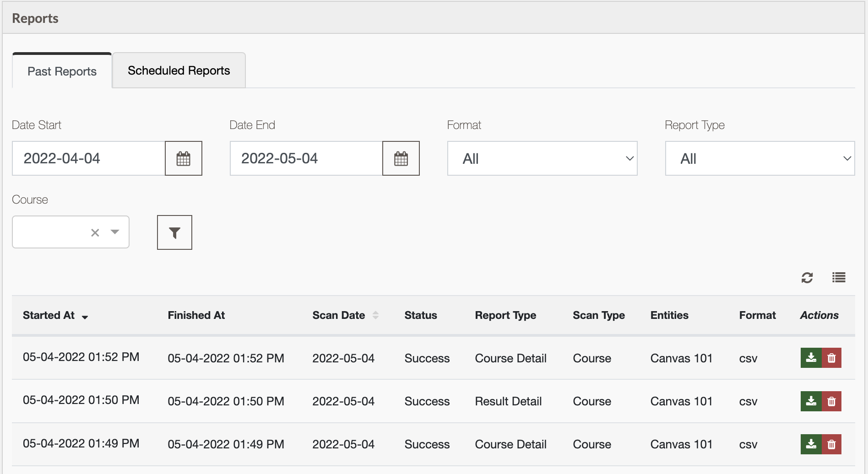The height and width of the screenshot is (474, 868).
Task: Click the Report Type column header
Action: (x=505, y=315)
